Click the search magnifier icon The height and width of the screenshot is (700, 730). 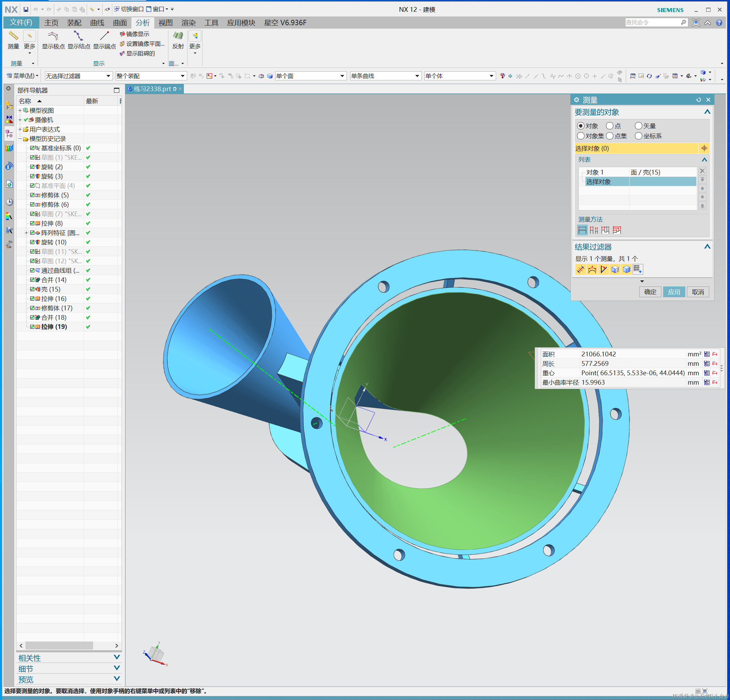point(683,22)
